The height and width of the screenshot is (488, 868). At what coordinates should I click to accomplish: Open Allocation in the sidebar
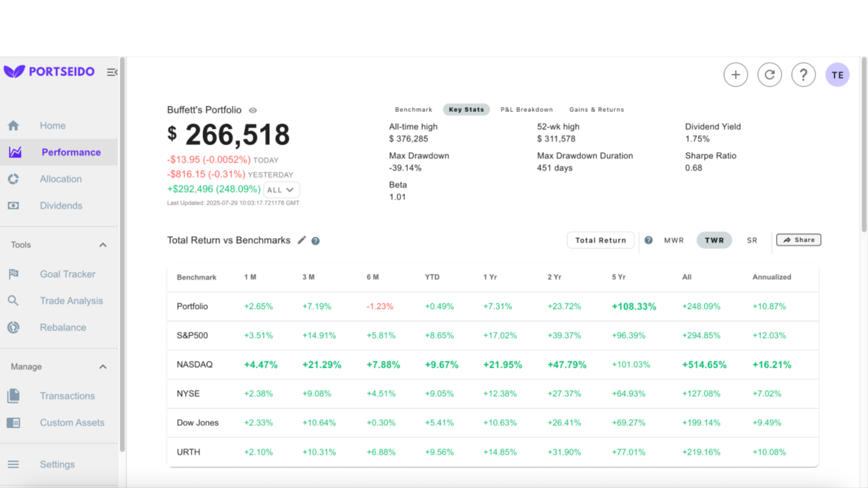click(61, 179)
